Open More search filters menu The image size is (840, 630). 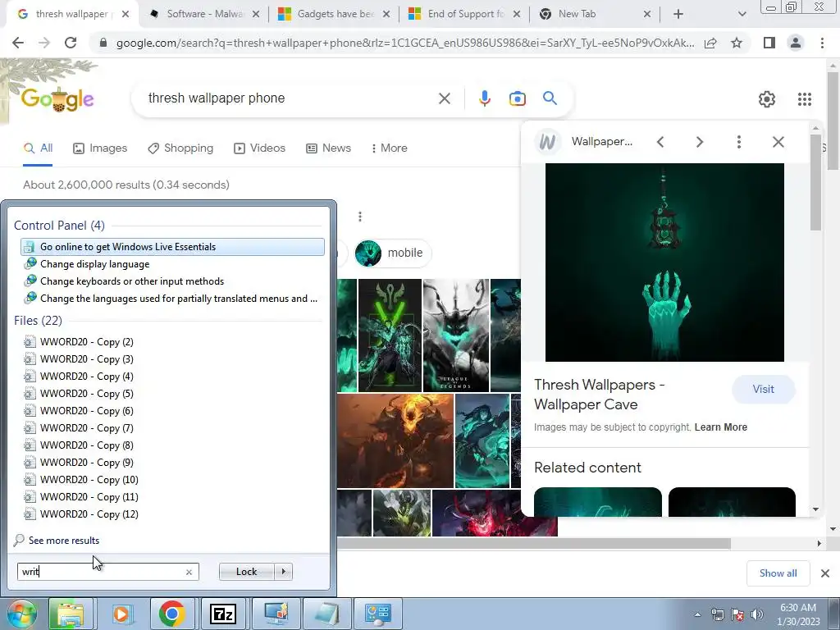coord(389,148)
